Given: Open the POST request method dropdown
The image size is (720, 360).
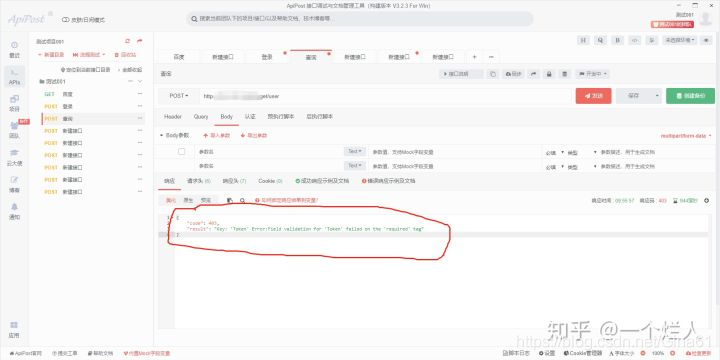Looking at the screenshot, I should (179, 96).
